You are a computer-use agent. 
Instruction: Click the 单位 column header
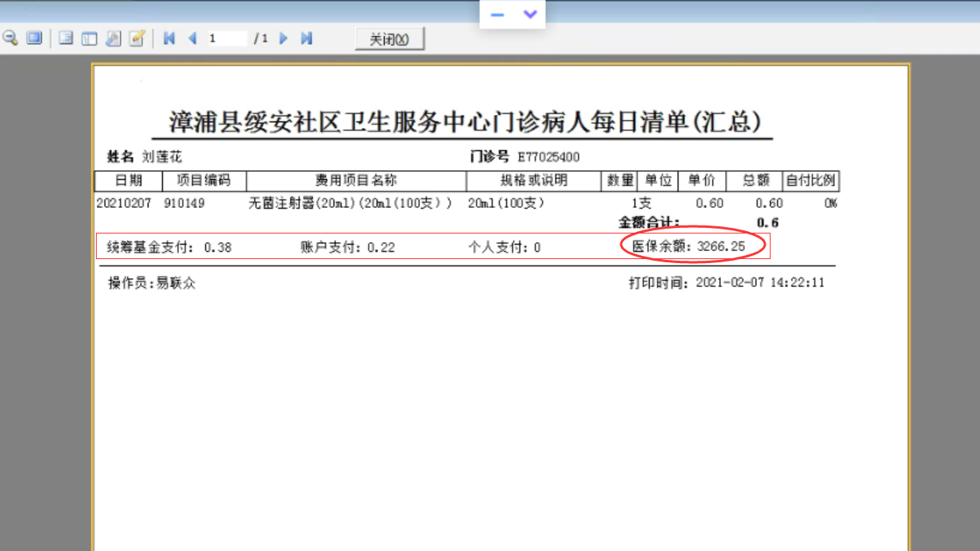point(659,181)
